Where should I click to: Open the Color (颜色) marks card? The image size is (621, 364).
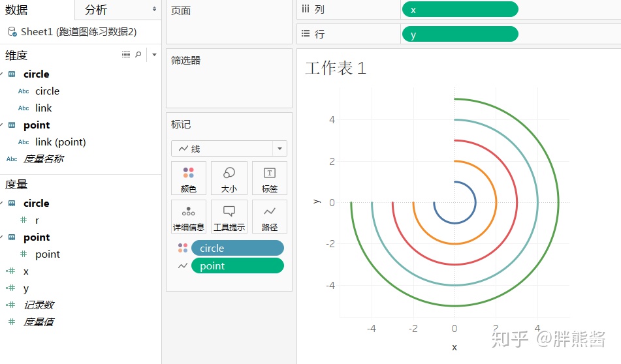[189, 178]
